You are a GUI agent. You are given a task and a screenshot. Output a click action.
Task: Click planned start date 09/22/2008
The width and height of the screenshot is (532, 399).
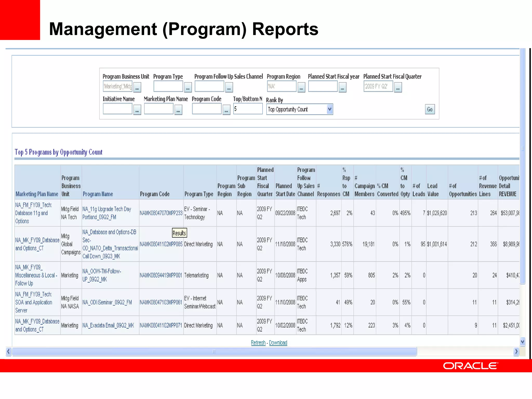click(x=285, y=213)
